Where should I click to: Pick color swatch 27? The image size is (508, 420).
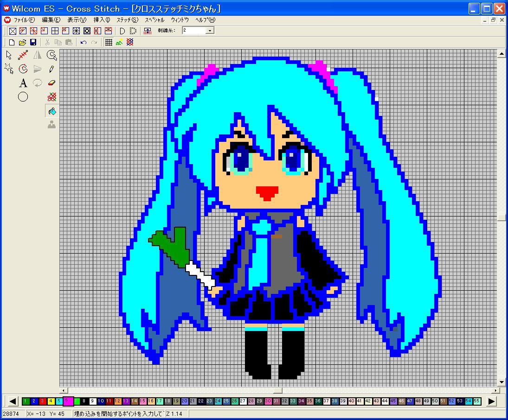243,401
